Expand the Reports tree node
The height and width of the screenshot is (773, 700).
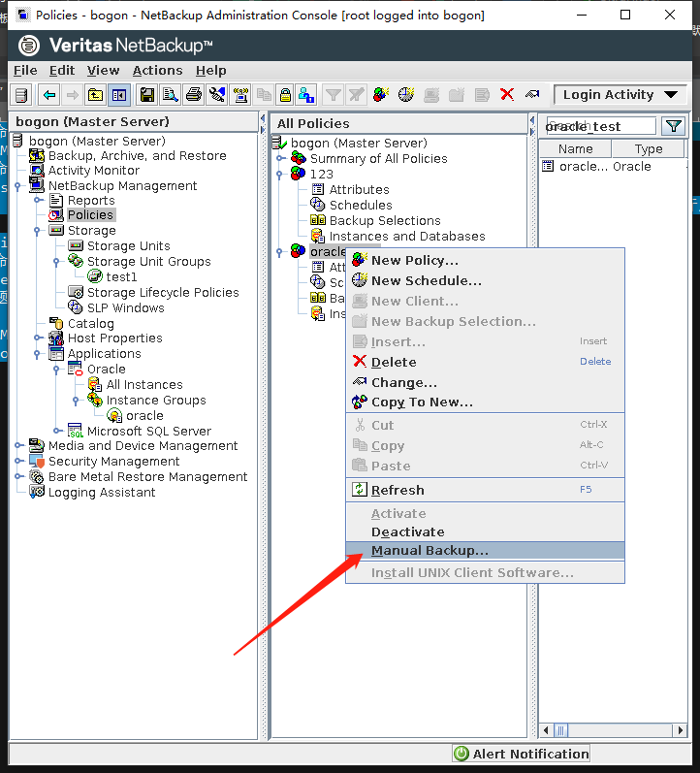coord(38,201)
